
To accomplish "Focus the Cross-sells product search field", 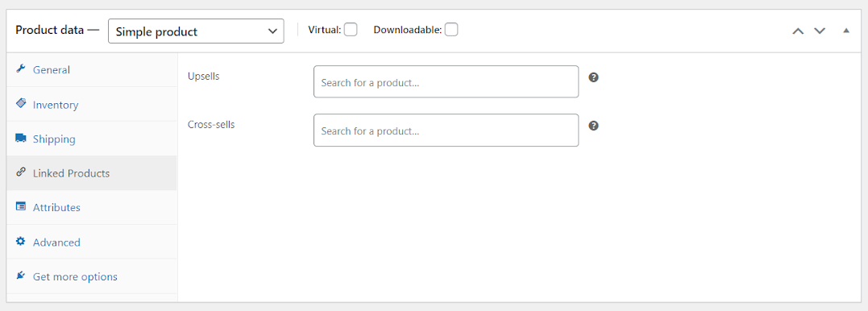I will [x=446, y=131].
